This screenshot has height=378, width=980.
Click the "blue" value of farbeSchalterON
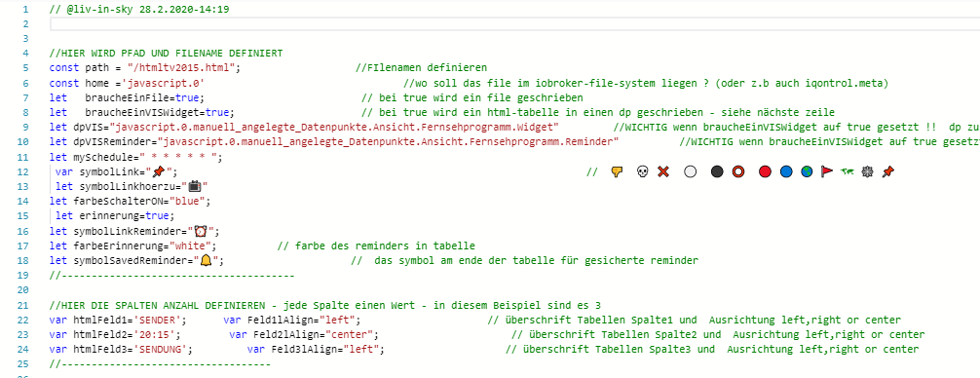coord(187,202)
